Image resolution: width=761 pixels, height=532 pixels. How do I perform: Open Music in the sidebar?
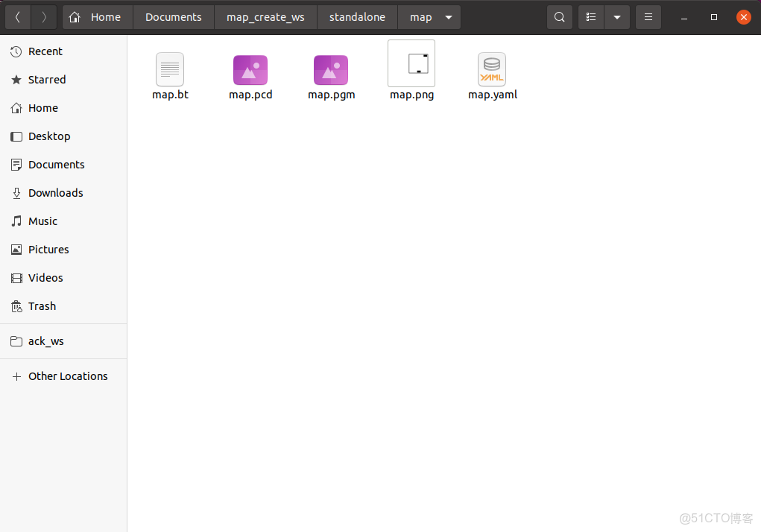[x=63, y=221]
